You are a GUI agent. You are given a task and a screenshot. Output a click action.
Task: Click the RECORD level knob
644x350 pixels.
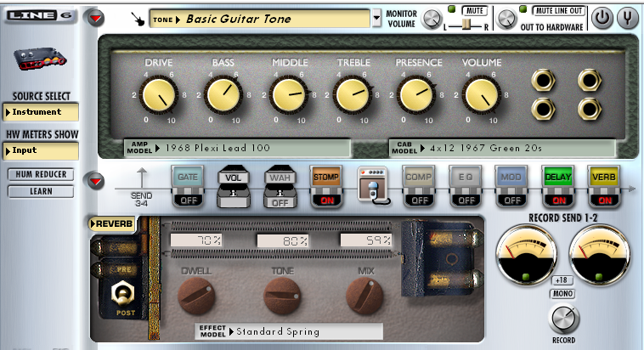coord(563,319)
